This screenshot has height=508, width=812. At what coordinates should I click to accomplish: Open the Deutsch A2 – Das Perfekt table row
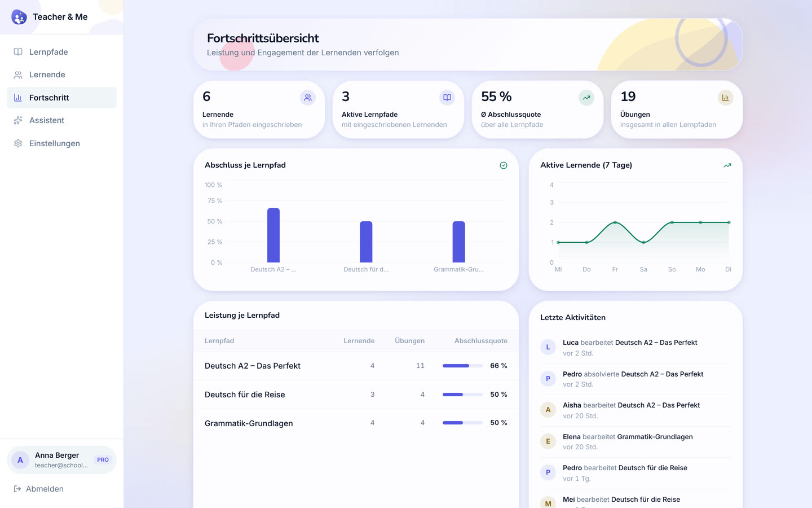pyautogui.click(x=356, y=366)
